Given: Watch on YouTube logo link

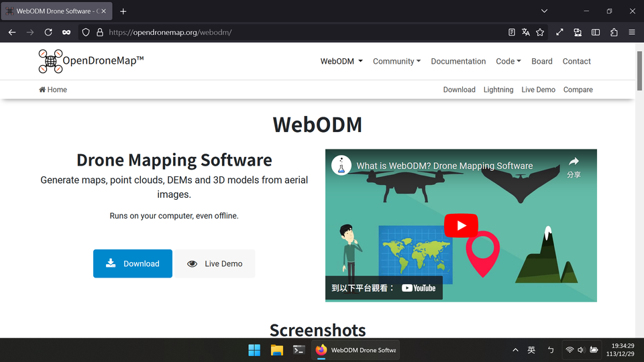Looking at the screenshot, I should [x=419, y=288].
